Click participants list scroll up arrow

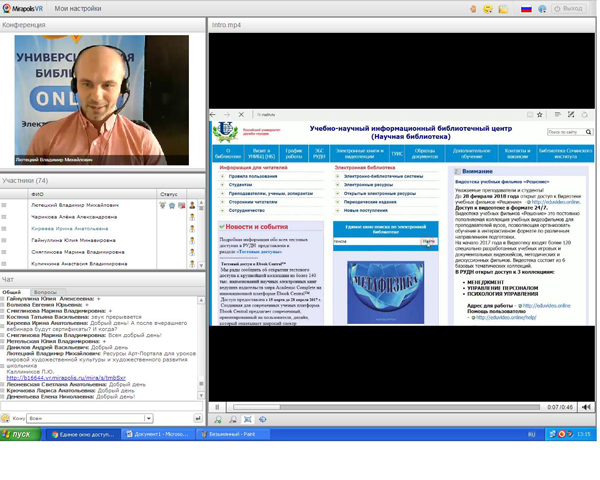click(201, 202)
